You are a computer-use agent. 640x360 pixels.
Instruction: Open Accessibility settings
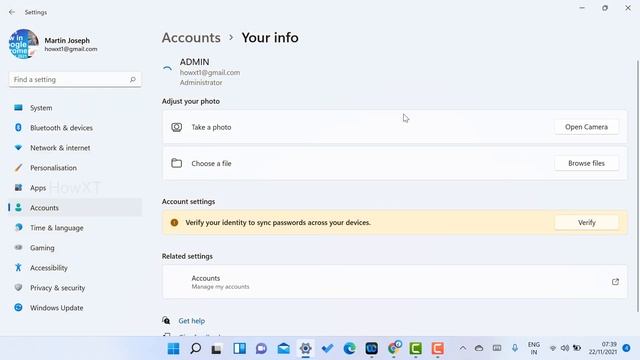(75, 268)
